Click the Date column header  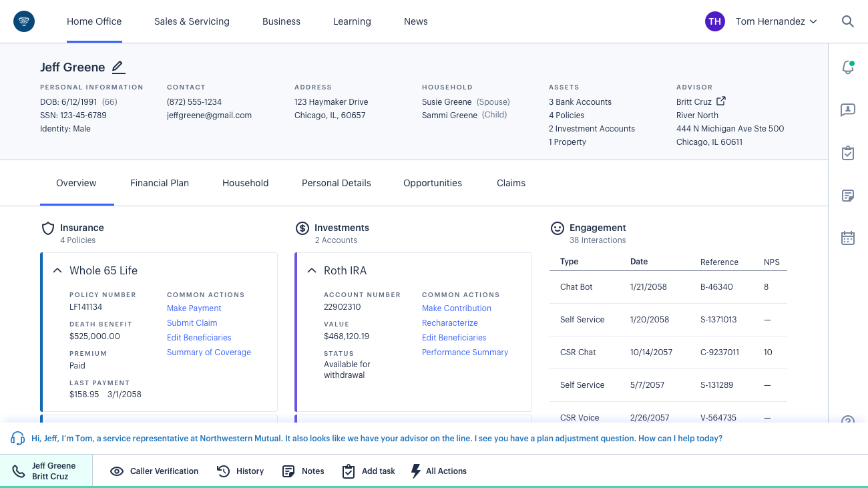(639, 262)
